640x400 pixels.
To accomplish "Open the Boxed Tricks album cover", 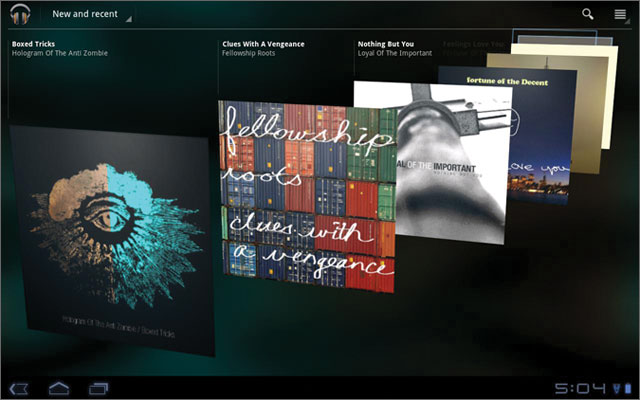I will [x=110, y=240].
